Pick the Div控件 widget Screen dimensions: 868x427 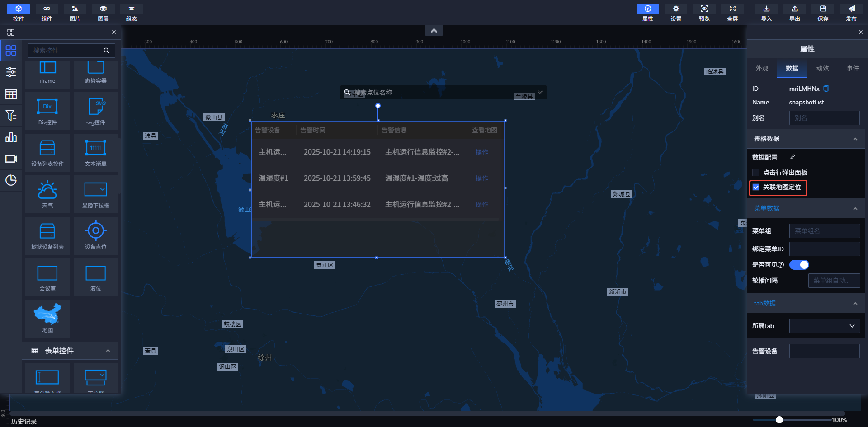tap(47, 111)
